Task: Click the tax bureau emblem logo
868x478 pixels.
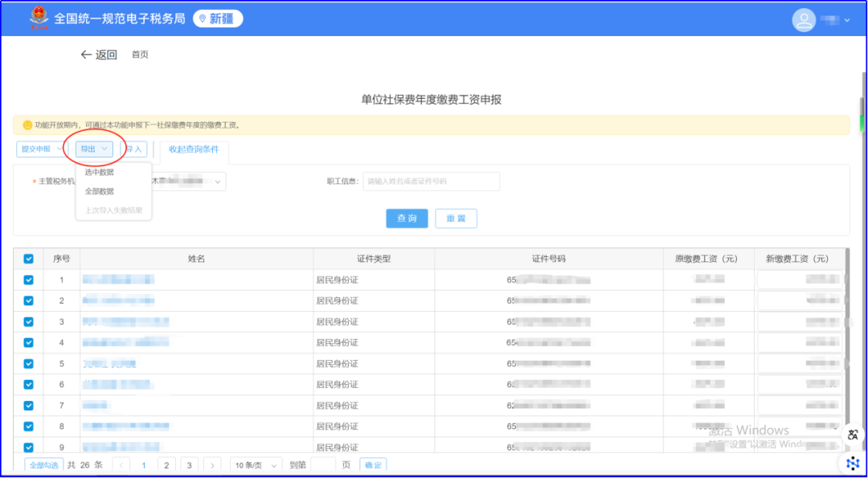Action: point(39,18)
